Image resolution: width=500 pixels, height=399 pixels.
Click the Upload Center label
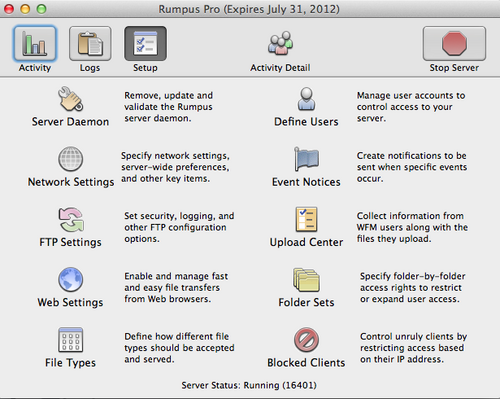306,242
